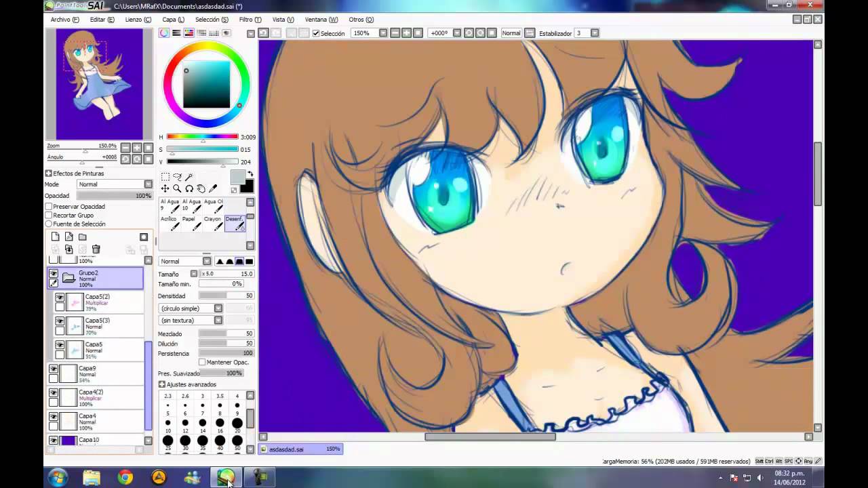Click the undo arrow in canvas toolbar
Screen dimensions: 868x488
click(x=263, y=33)
